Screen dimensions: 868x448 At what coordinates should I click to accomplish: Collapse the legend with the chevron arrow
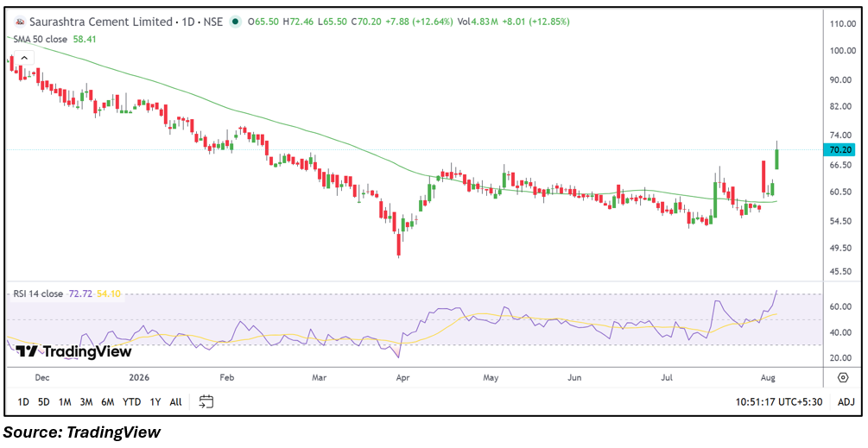pyautogui.click(x=24, y=58)
